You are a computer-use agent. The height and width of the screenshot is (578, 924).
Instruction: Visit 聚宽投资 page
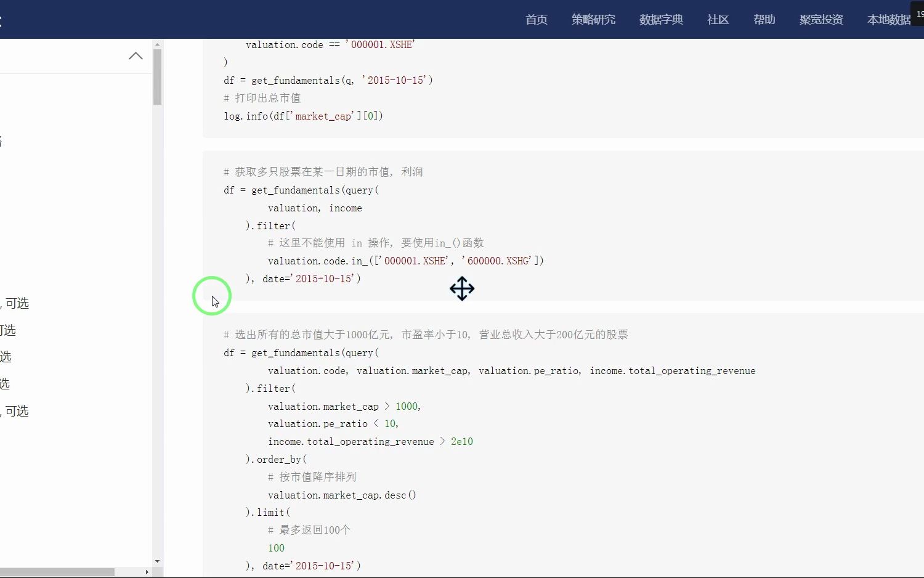click(821, 20)
